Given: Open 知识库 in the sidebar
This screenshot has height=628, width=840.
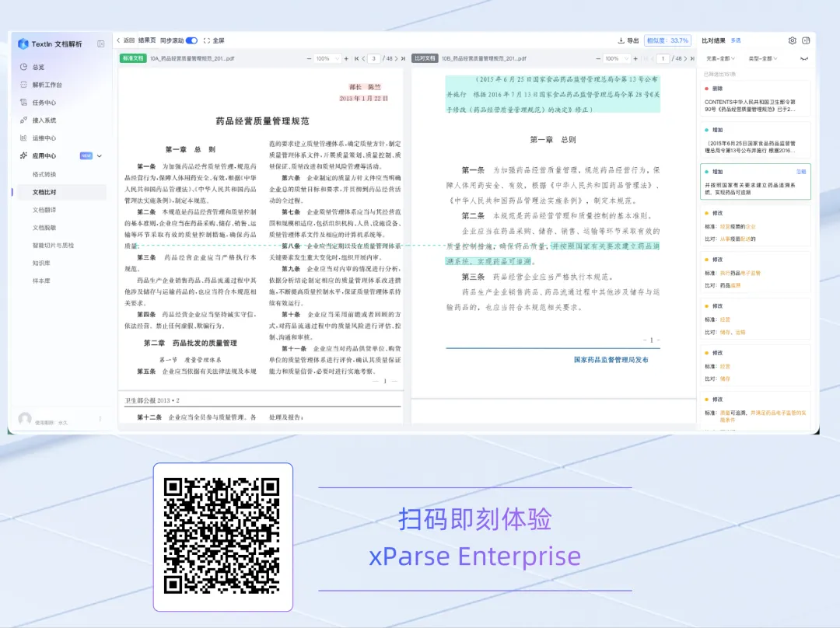Looking at the screenshot, I should [x=41, y=263].
